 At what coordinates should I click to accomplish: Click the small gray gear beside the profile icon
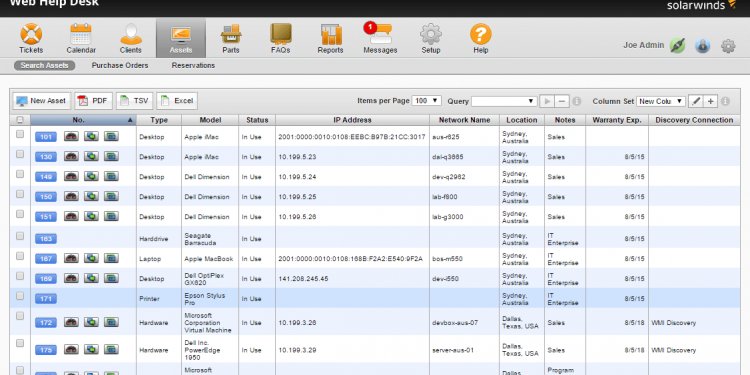coord(728,46)
